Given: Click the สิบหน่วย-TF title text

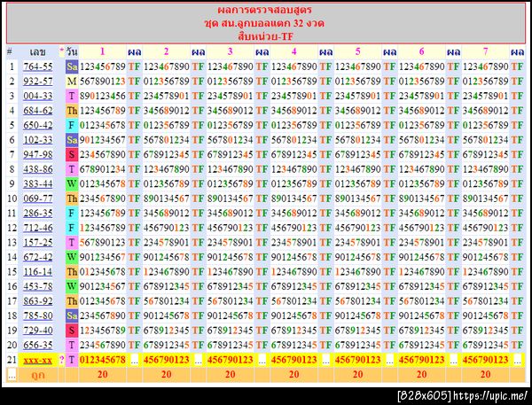Looking at the screenshot, I should 266,36.
